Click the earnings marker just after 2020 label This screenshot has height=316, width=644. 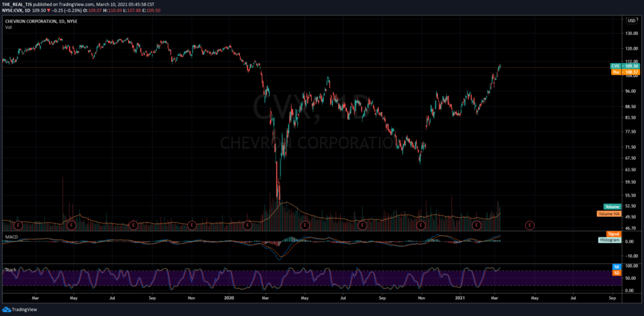pos(248,225)
